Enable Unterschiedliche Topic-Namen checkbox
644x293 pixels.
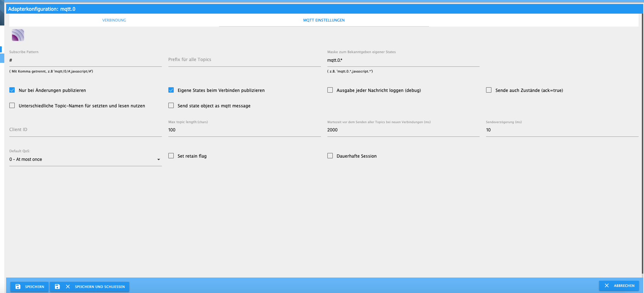12,106
